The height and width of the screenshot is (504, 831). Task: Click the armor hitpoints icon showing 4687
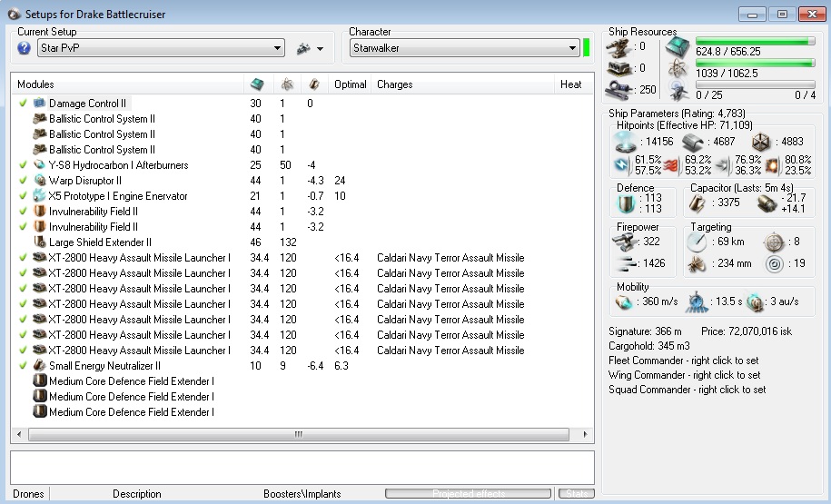click(693, 142)
